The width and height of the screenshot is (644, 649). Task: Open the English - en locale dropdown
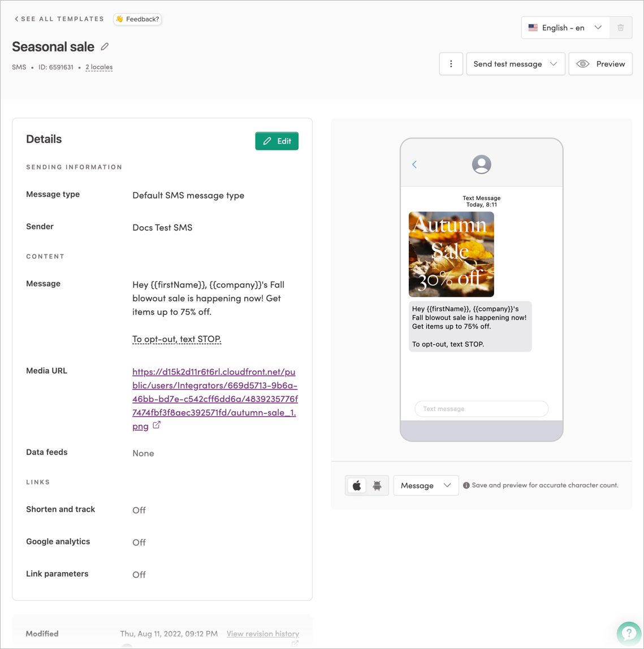pos(565,28)
